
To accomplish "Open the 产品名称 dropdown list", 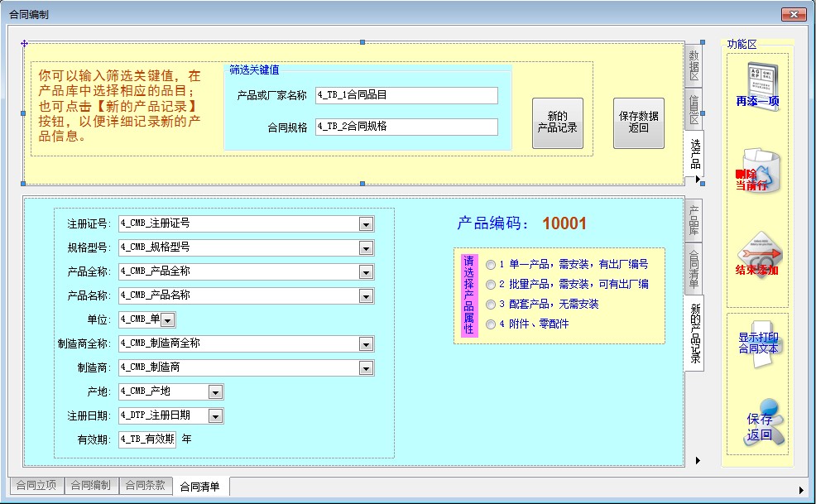I will click(365, 295).
